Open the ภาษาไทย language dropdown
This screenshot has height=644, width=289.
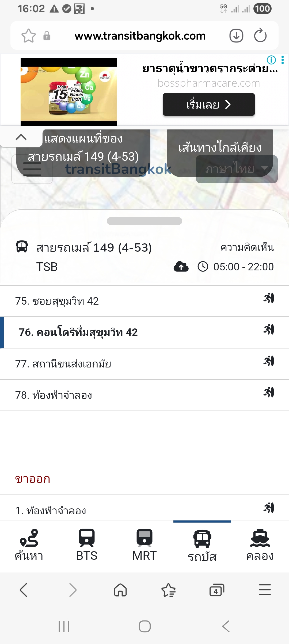point(237,169)
